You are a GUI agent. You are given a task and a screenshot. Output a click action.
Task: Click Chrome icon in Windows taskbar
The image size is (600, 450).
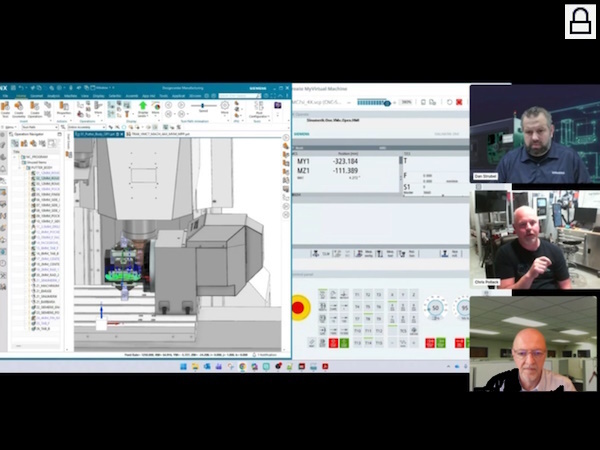[x=243, y=367]
